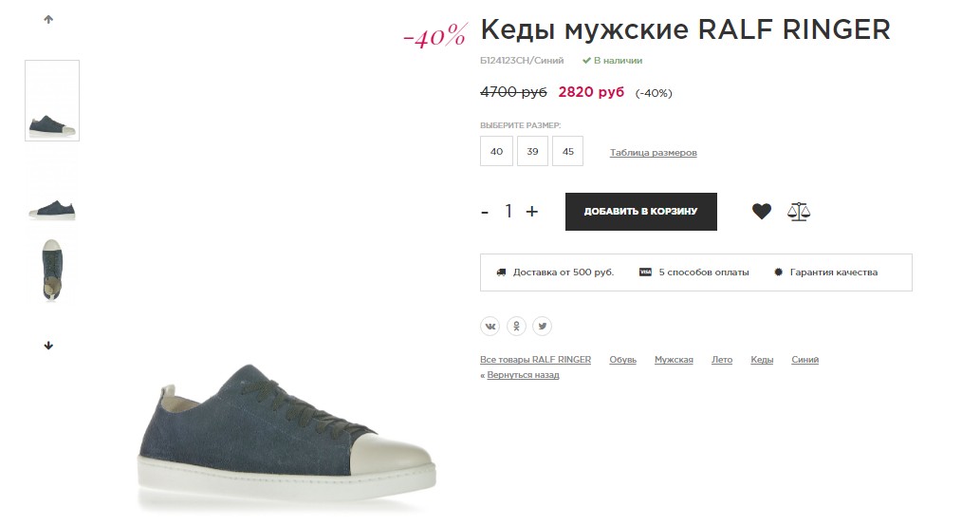Click the thumbnails down arrow

(x=48, y=346)
